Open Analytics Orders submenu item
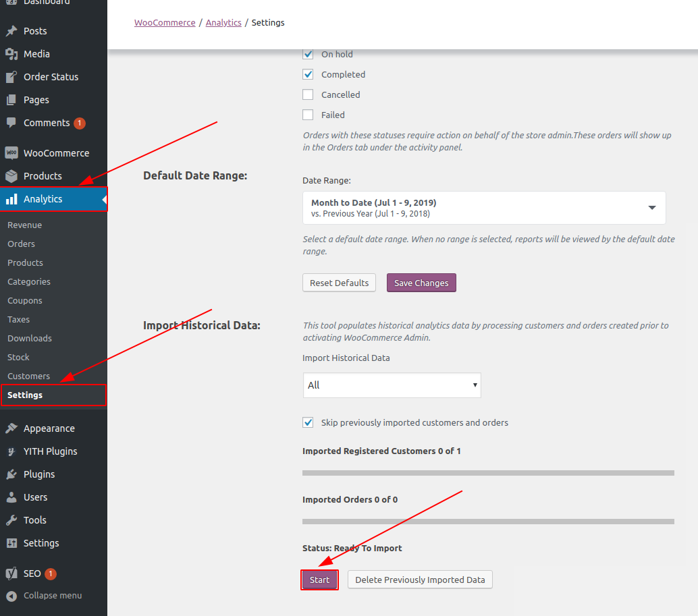This screenshot has height=616, width=698. click(21, 244)
